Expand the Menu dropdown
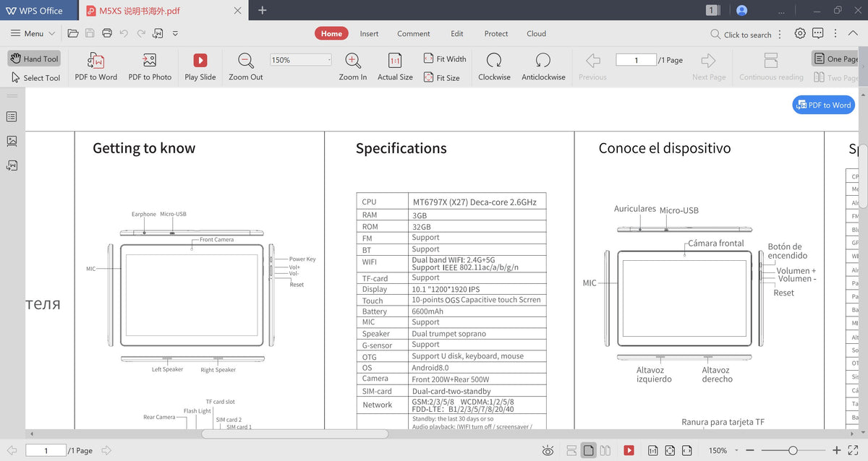The image size is (868, 461). click(x=32, y=33)
